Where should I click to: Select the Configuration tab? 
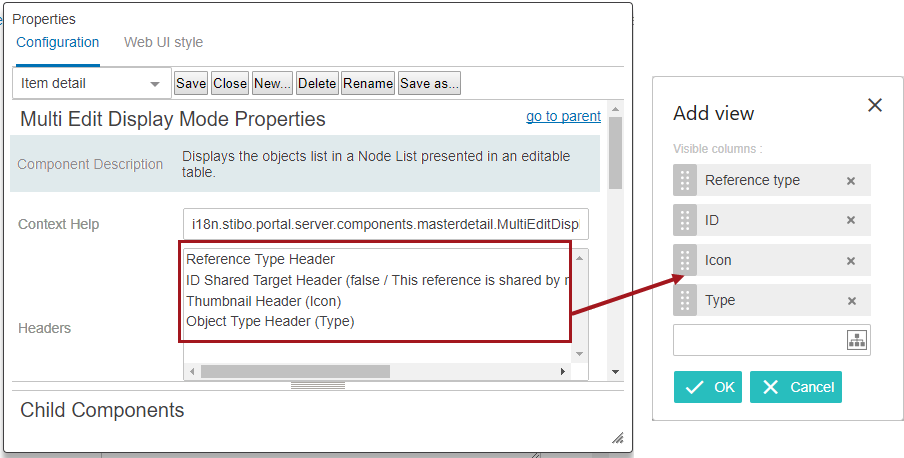[58, 43]
